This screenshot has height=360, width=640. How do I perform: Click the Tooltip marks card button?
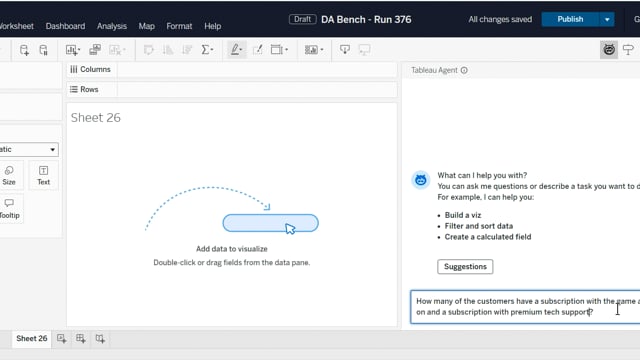(10, 209)
